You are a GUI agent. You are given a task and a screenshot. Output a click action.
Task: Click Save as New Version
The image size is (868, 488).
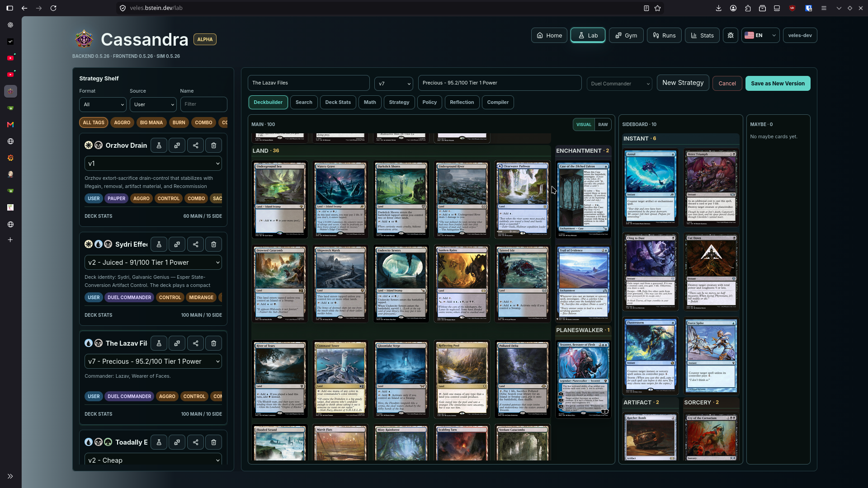(x=778, y=84)
